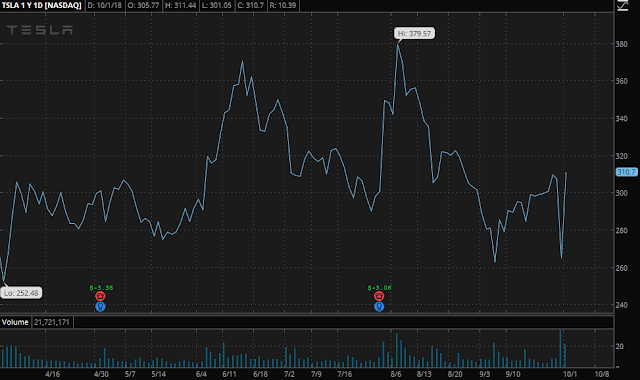This screenshot has height=380, width=640.
Task: Click the 4/30 date axis label
Action: 101,374
